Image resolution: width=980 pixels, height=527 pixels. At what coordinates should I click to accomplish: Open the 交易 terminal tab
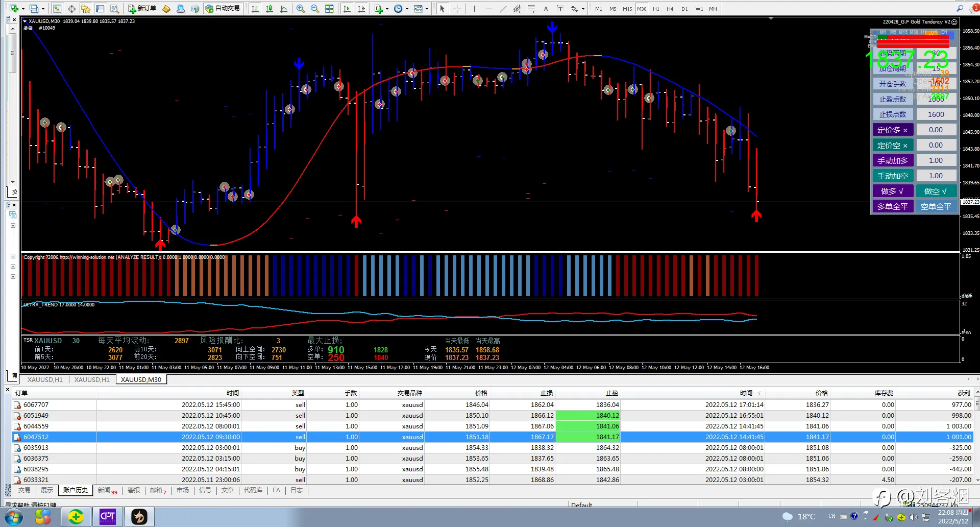[24, 490]
